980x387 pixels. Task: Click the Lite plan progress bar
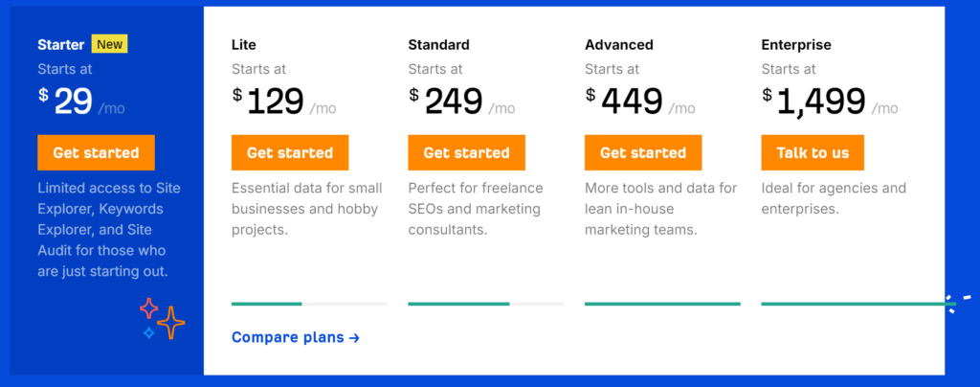tap(309, 304)
